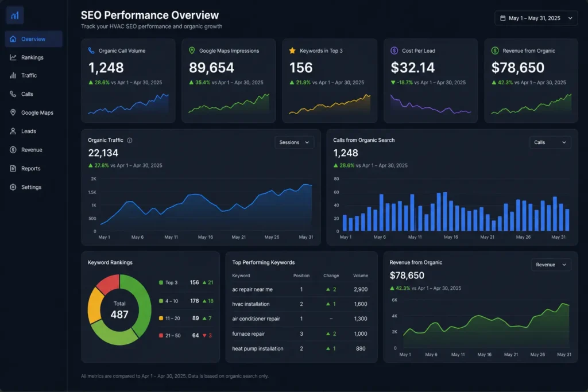Open the Revenue dropdown on revenue chart
The image size is (588, 392).
coord(551,265)
